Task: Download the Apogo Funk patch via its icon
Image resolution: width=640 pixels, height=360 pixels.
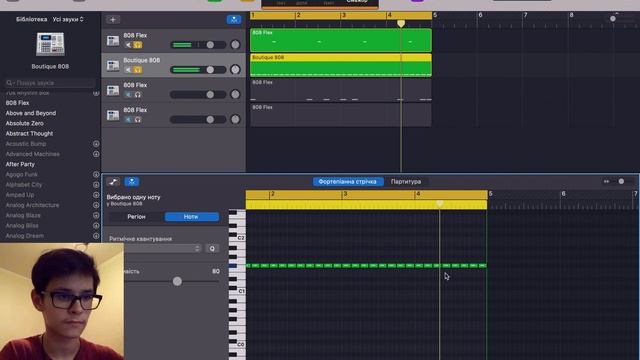Action: (x=96, y=174)
